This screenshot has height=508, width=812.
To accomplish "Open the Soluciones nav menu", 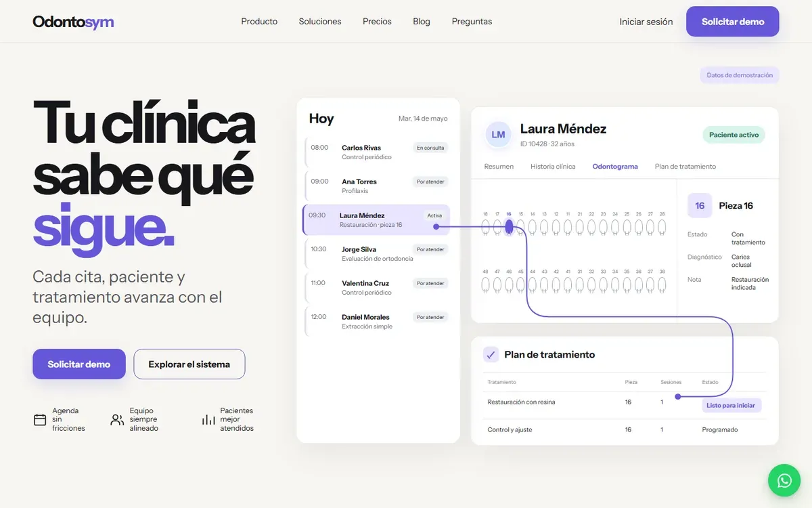I will [x=320, y=22].
